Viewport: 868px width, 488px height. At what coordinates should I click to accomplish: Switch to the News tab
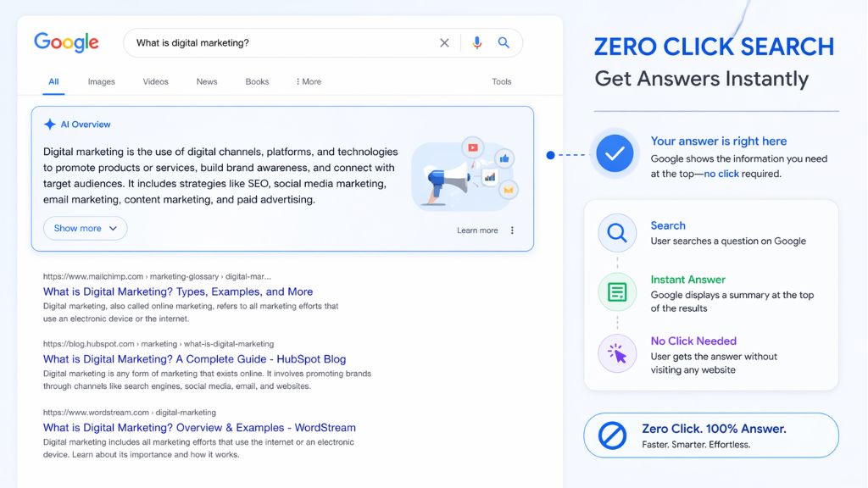coord(207,81)
